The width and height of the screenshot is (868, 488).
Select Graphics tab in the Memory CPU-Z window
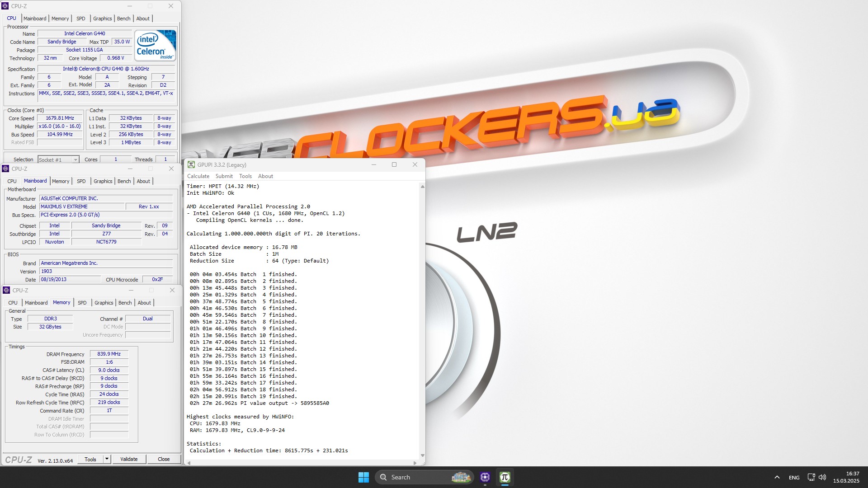pyautogui.click(x=104, y=303)
